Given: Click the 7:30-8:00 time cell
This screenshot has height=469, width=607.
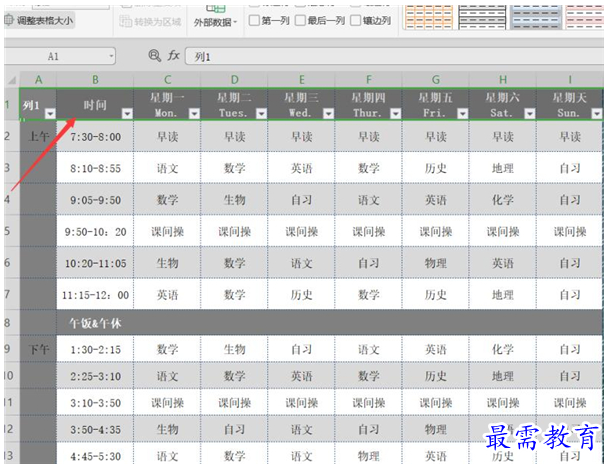Looking at the screenshot, I should [x=95, y=136].
